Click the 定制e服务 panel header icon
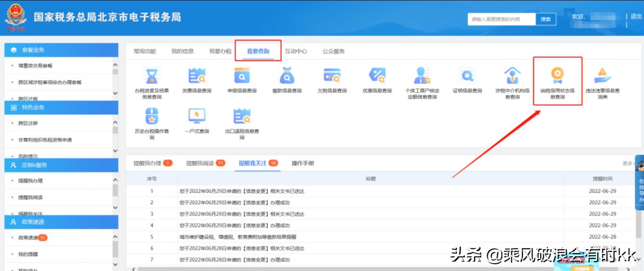 13,165
